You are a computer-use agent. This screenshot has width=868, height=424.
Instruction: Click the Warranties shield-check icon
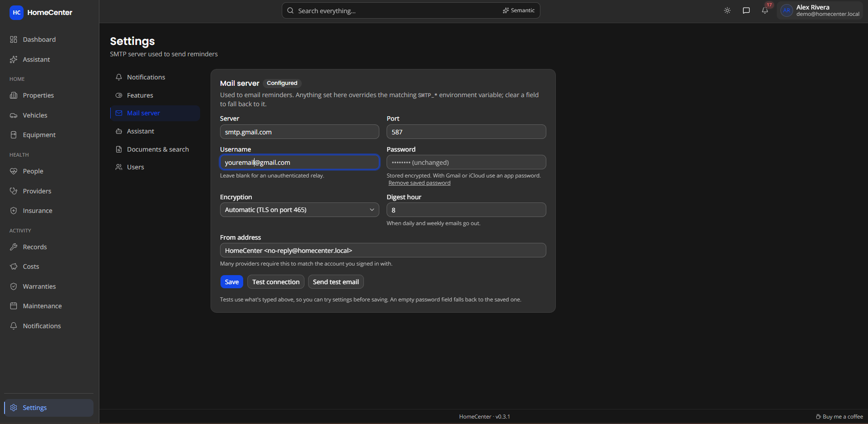tap(14, 286)
